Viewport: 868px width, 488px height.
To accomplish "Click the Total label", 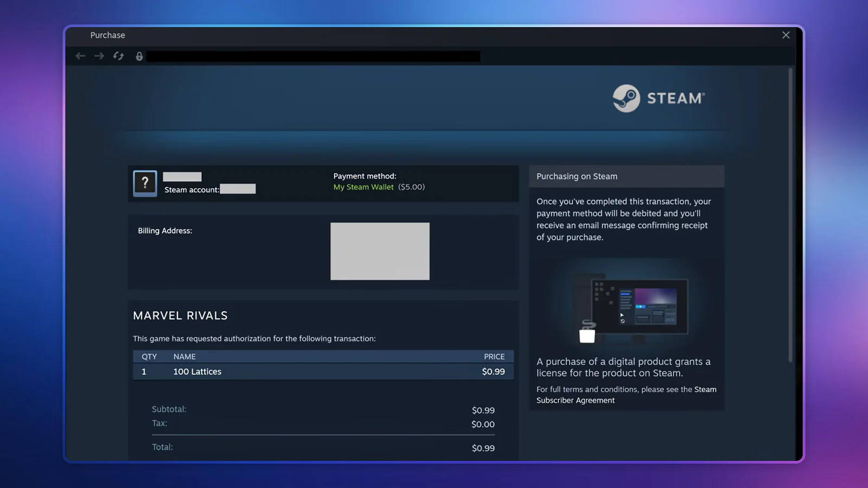I will point(162,447).
